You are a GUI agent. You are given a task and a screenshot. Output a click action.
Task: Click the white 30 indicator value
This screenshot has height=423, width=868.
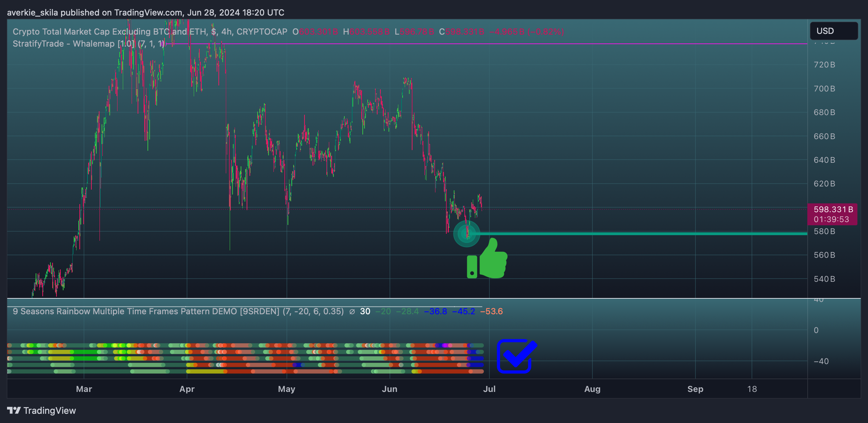pyautogui.click(x=365, y=311)
